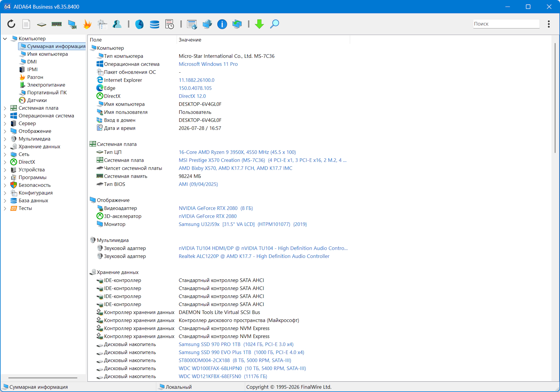This screenshot has width=560, height=392.
Task: Open Samsung SSD 970 PRO 1TB link
Action: click(x=236, y=344)
